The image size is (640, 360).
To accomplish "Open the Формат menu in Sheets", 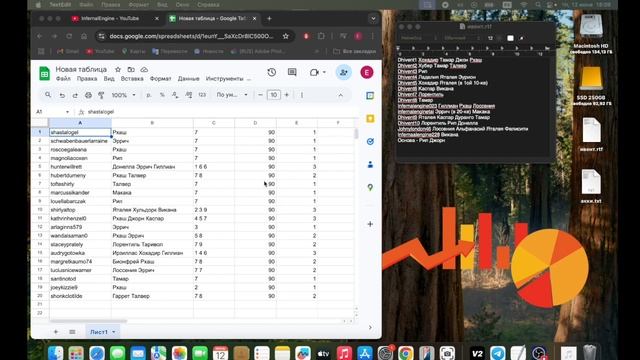I will (x=160, y=78).
